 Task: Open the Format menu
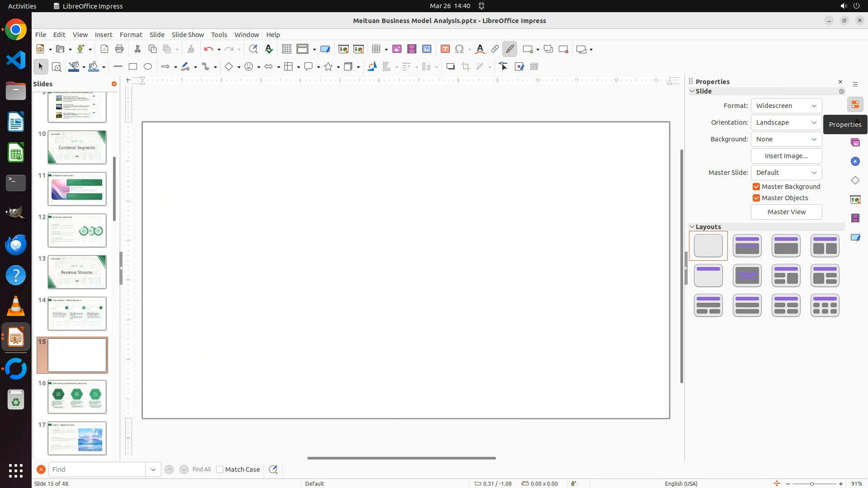click(131, 35)
